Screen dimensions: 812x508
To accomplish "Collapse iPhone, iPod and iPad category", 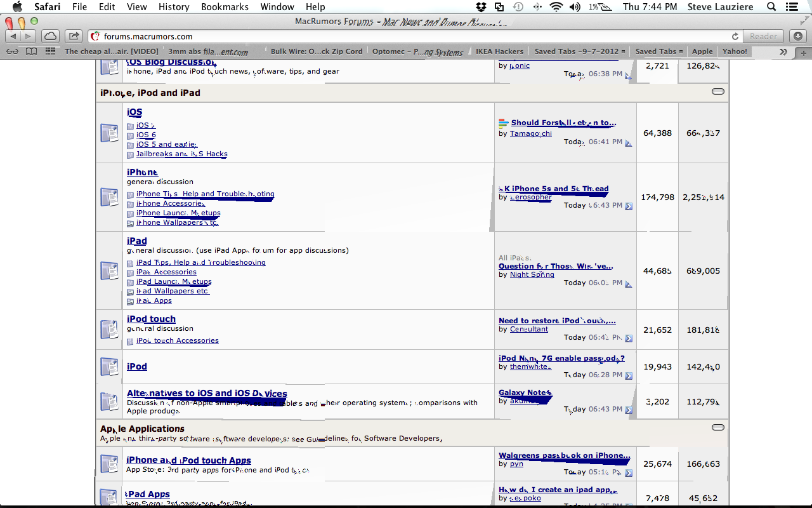I will point(718,91).
